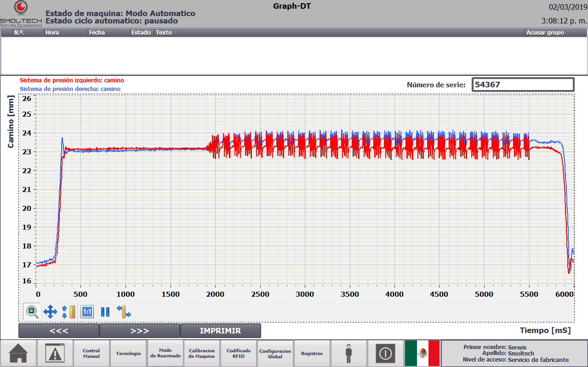This screenshot has width=588, height=367.
Task: Toggle the graph cursor ruler tool
Action: [x=124, y=312]
